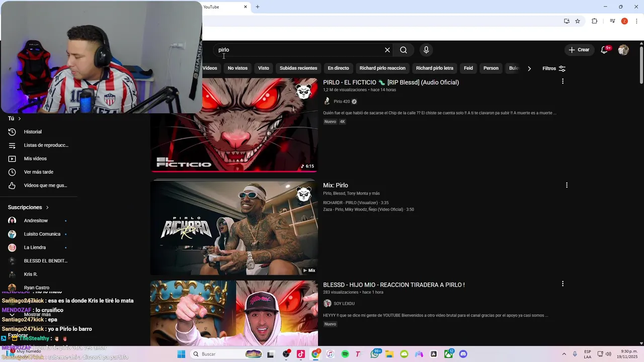
Task: Open Ver más tarde list
Action: 39,172
